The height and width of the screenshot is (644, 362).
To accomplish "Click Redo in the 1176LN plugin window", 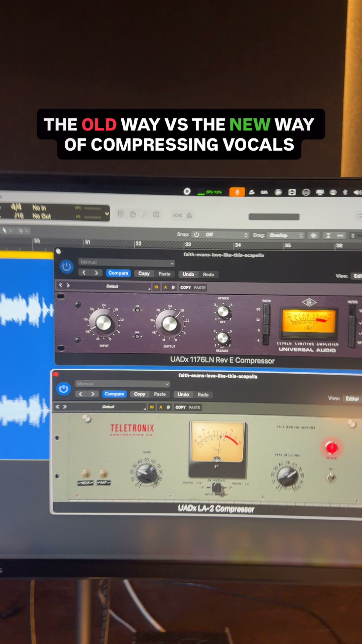I will pyautogui.click(x=208, y=275).
